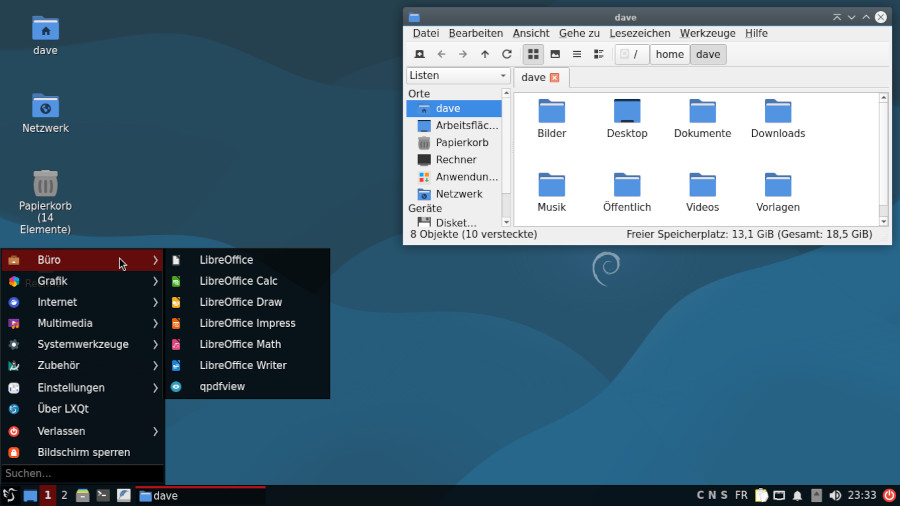Select the Downloads folder

pyautogui.click(x=778, y=118)
